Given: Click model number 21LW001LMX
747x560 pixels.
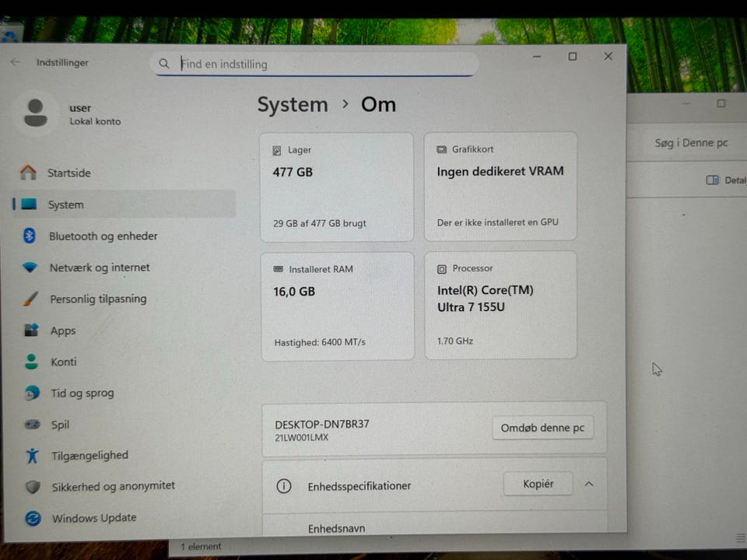Looking at the screenshot, I should pos(302,438).
